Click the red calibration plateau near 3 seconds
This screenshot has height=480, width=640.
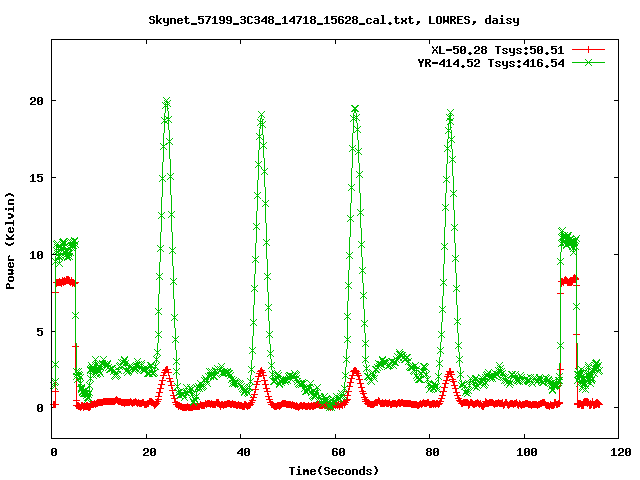[x=66, y=282]
